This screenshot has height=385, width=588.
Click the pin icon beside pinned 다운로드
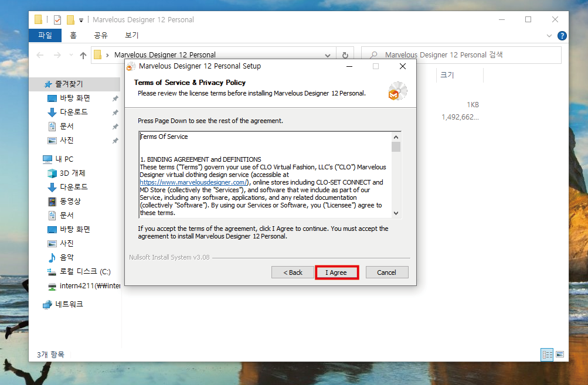pyautogui.click(x=115, y=113)
